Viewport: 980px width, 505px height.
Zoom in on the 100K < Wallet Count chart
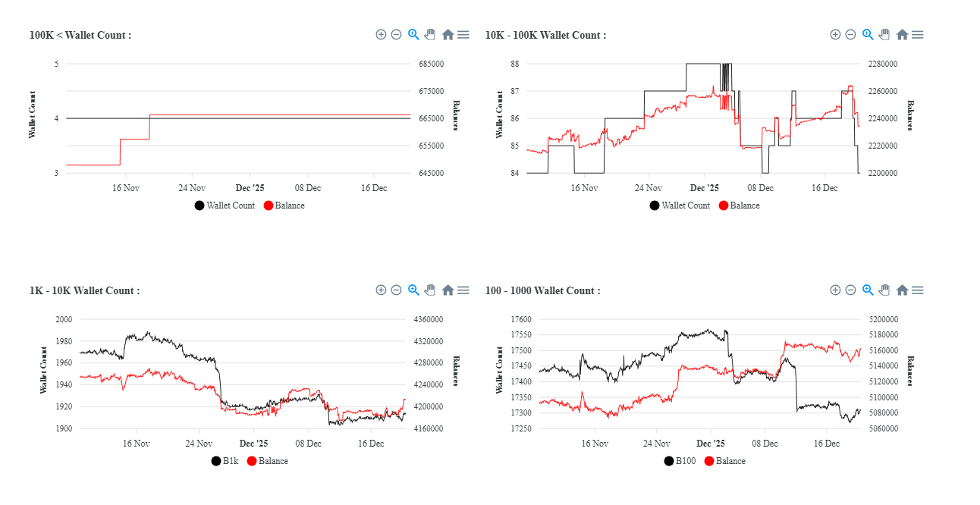(381, 34)
